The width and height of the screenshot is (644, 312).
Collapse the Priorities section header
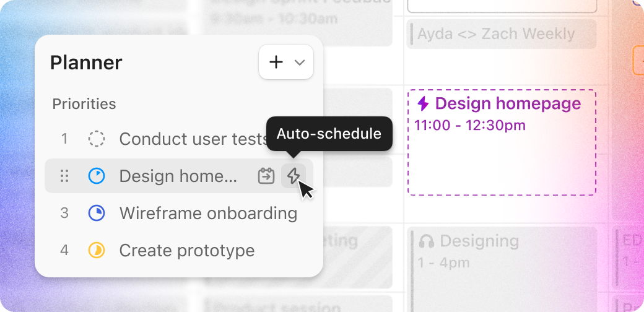point(84,104)
